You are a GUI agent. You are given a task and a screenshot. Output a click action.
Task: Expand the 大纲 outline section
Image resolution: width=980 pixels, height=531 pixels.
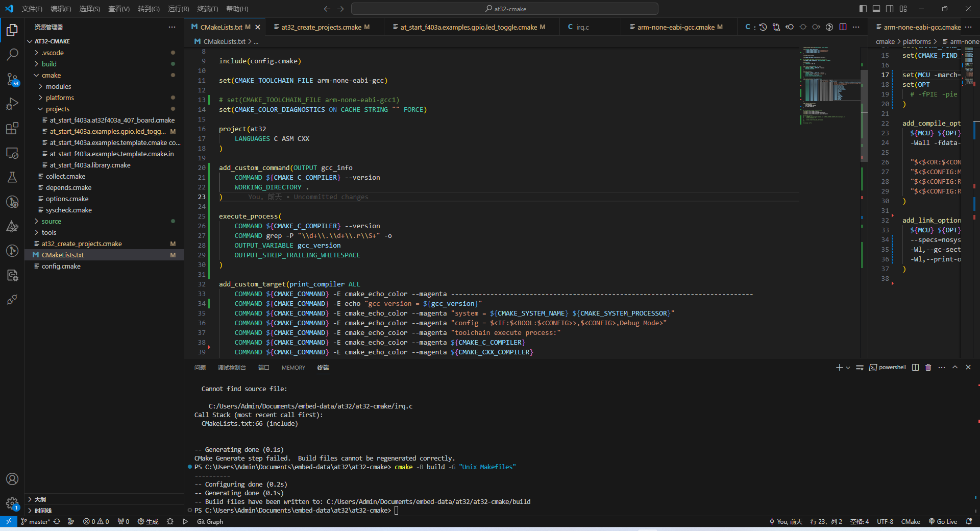click(x=104, y=499)
